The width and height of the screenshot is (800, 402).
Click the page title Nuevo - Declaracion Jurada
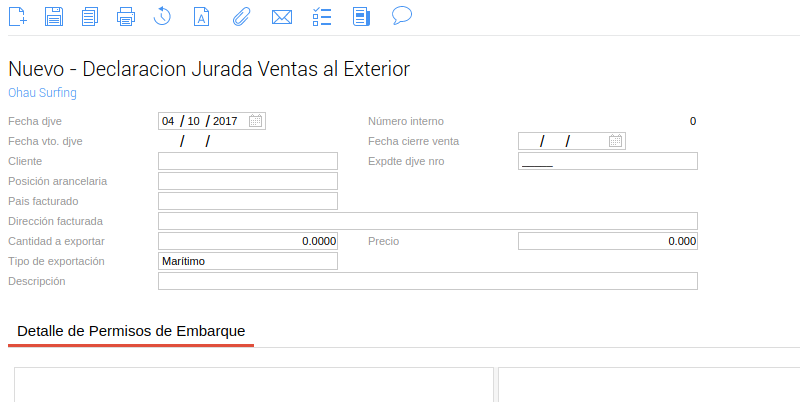209,69
